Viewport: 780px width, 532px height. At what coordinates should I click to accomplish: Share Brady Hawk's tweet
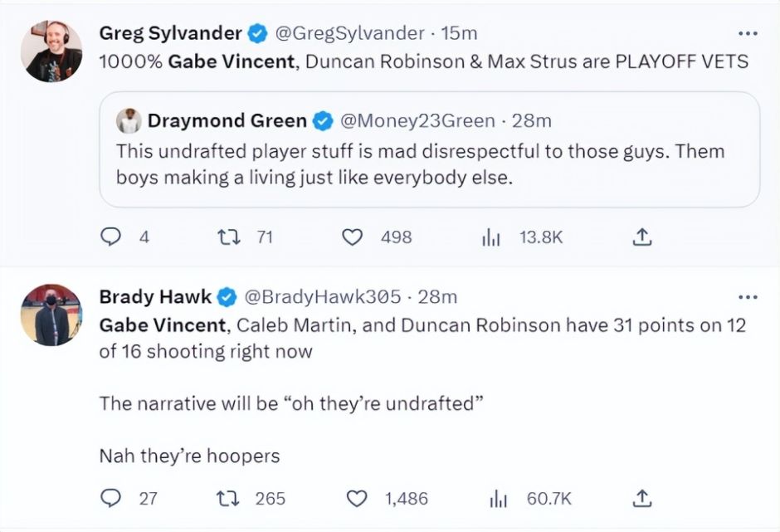pyautogui.click(x=642, y=498)
